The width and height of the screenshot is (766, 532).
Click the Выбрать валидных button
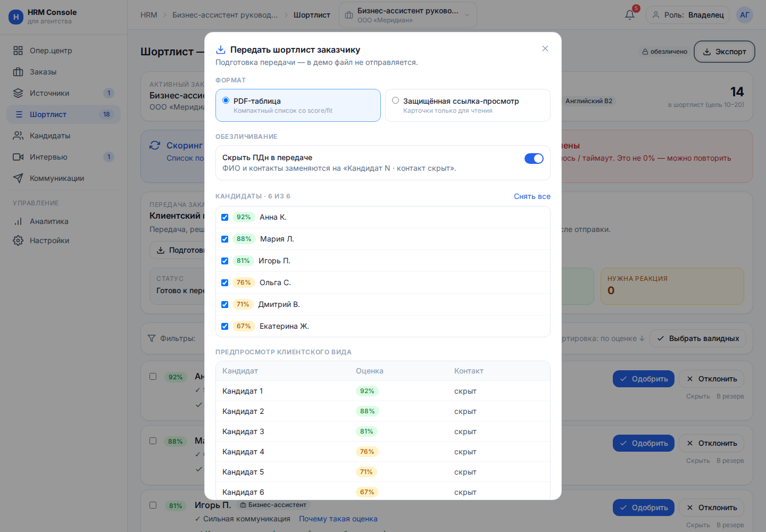[x=698, y=338]
